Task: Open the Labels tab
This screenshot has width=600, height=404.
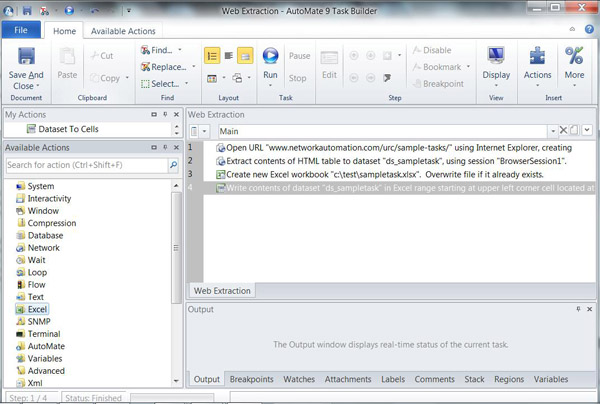Action: pyautogui.click(x=393, y=379)
